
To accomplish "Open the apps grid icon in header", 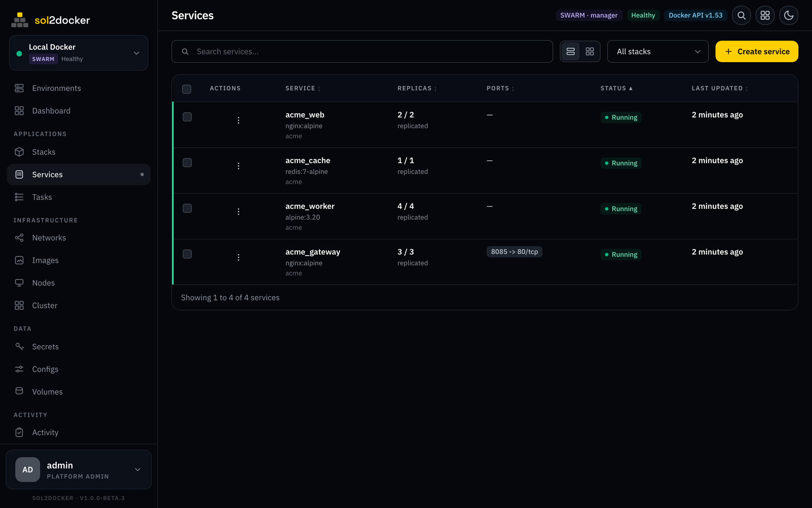I will coord(765,15).
